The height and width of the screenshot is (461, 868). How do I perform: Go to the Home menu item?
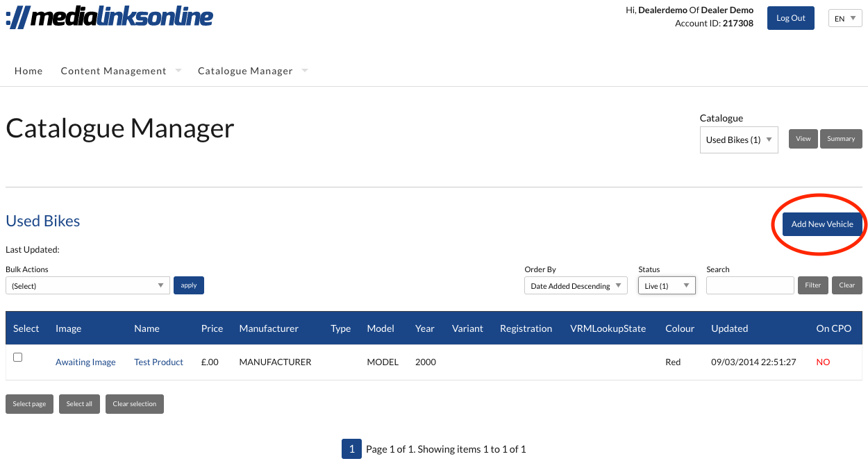pos(28,71)
